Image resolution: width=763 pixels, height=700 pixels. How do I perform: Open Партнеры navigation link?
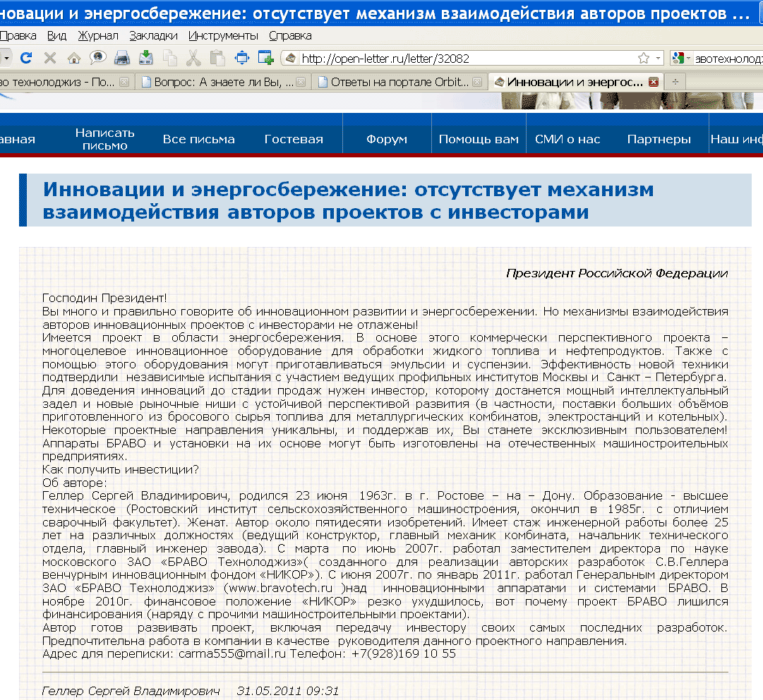[x=659, y=139]
